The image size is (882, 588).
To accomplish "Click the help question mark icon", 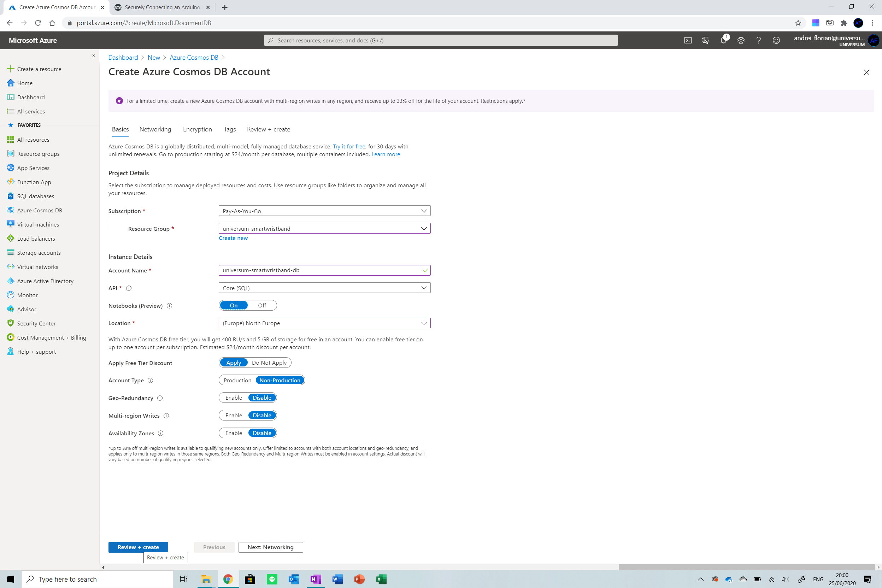I will (758, 40).
